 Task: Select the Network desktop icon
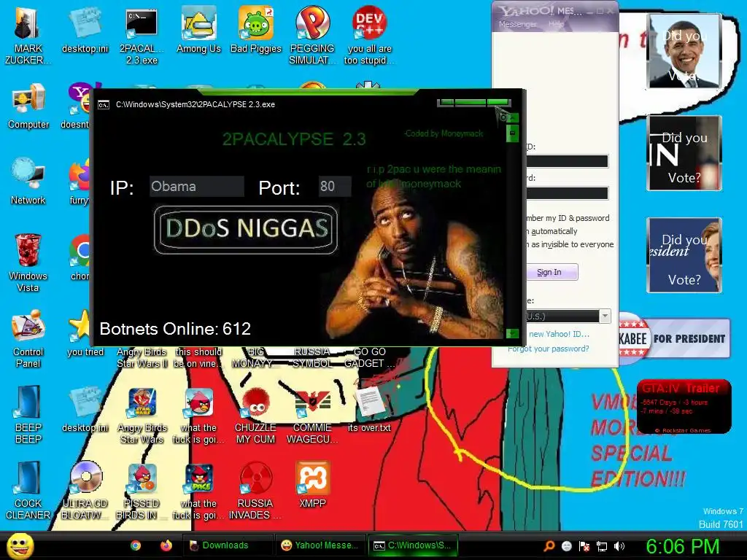coord(28,182)
